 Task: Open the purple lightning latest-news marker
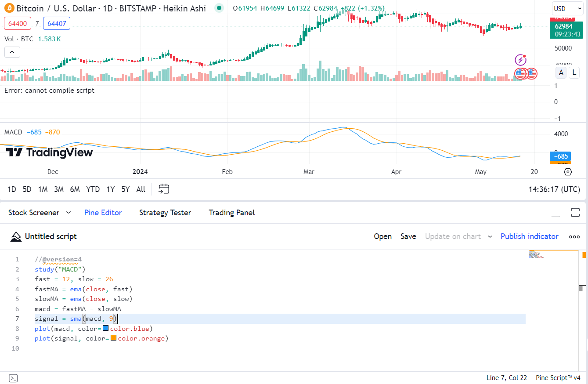pyautogui.click(x=520, y=60)
